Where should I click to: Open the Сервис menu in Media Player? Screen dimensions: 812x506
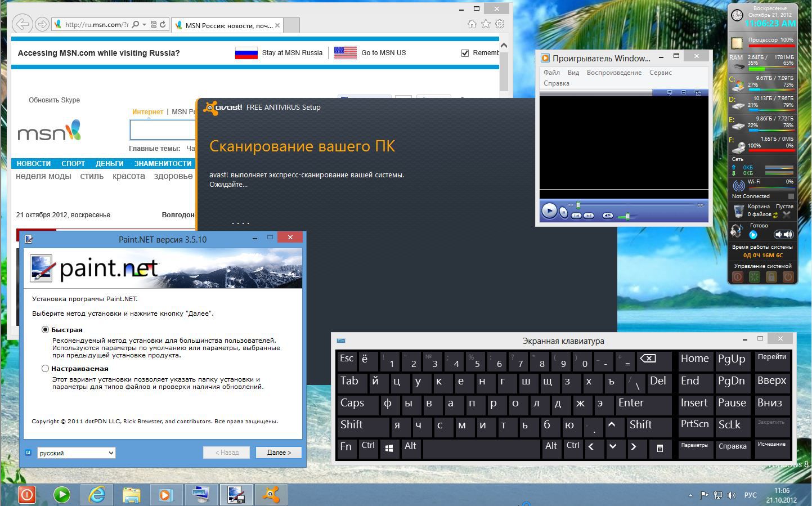pyautogui.click(x=660, y=73)
